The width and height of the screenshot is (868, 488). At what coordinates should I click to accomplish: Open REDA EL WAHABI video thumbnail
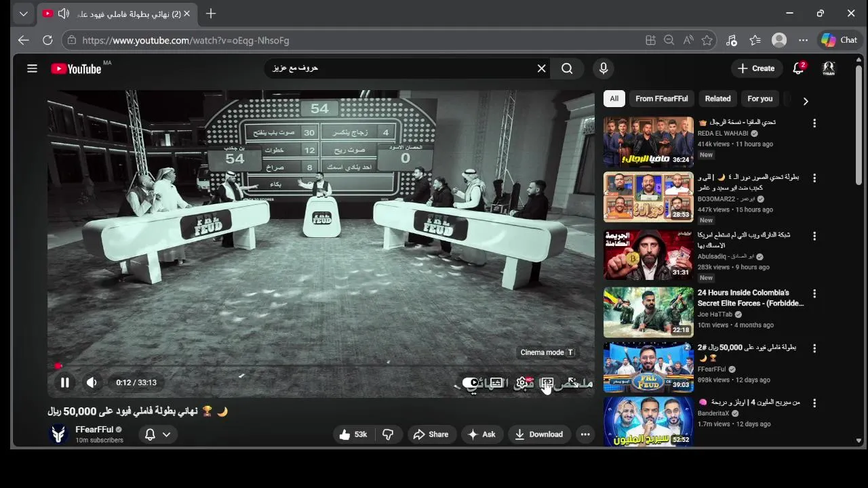(648, 142)
